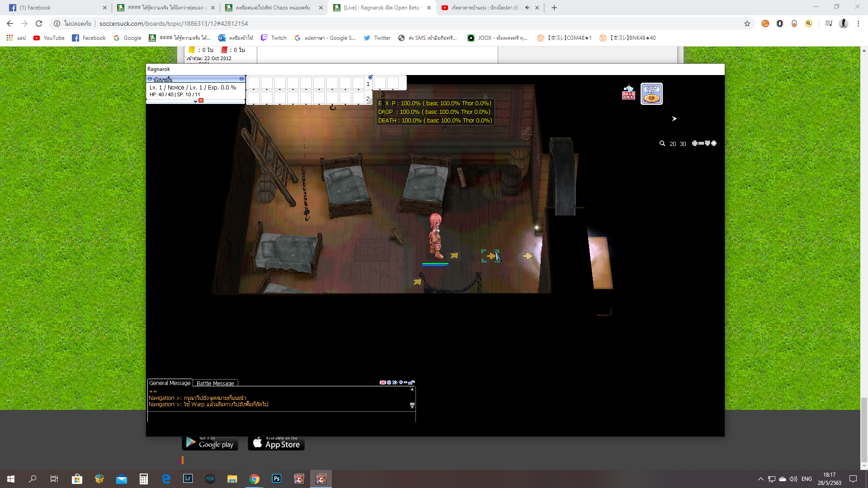Select hotkey bar row 2 label
This screenshot has width=868, height=488.
[x=368, y=99]
